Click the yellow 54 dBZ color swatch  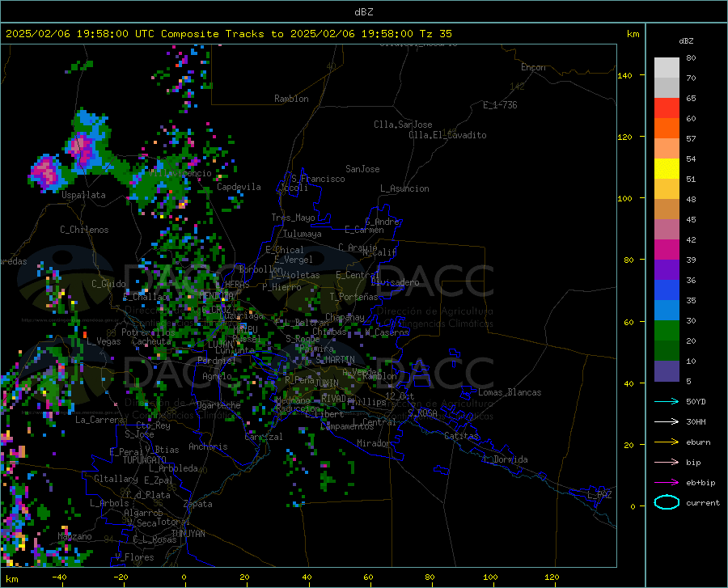[667, 169]
